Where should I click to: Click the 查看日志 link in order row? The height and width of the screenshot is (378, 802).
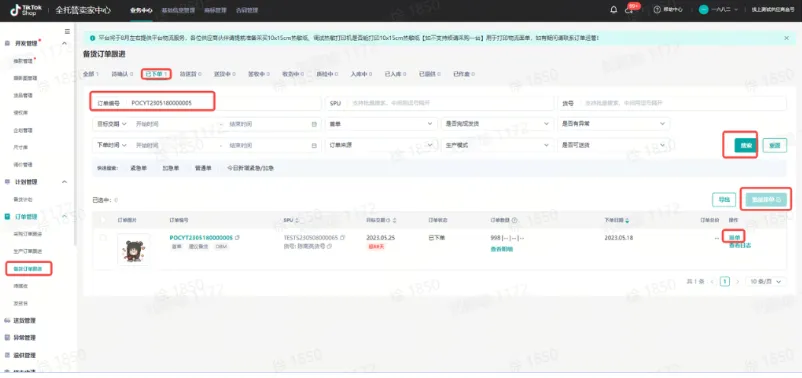click(740, 246)
